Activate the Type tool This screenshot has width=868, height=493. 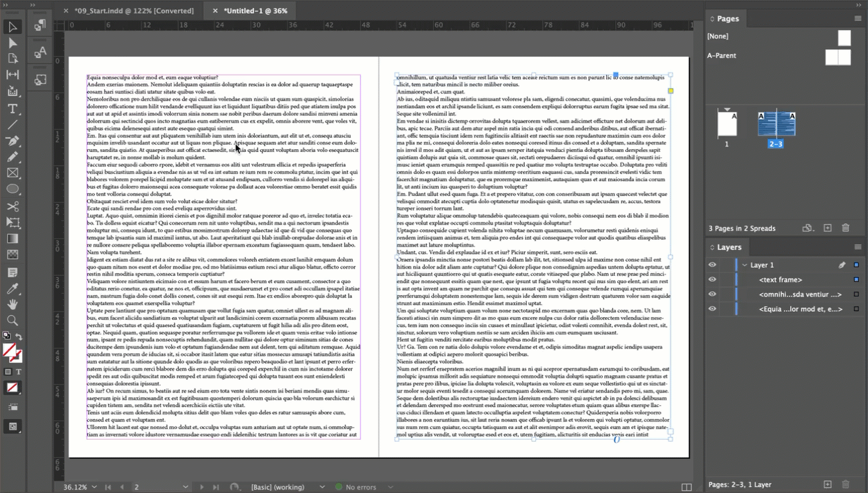(12, 108)
